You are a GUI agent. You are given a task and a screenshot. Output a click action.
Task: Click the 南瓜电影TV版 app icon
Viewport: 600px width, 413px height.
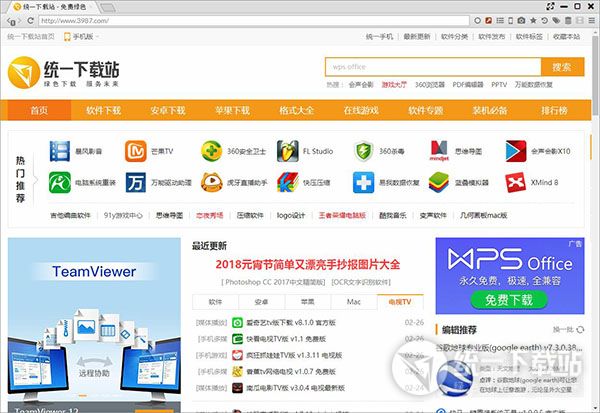[237, 388]
